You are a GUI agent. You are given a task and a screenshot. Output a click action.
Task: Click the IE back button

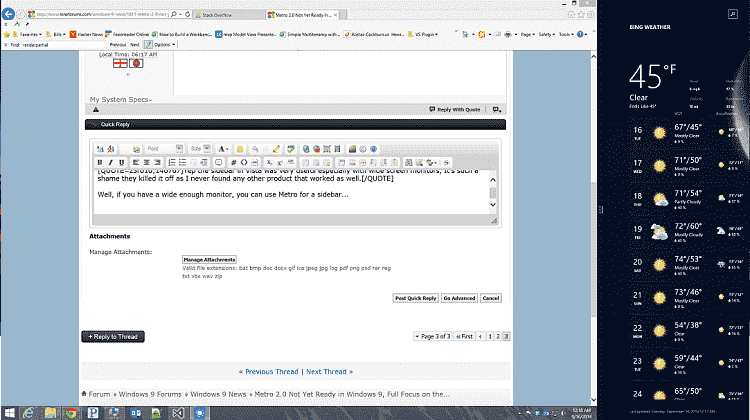click(9, 14)
